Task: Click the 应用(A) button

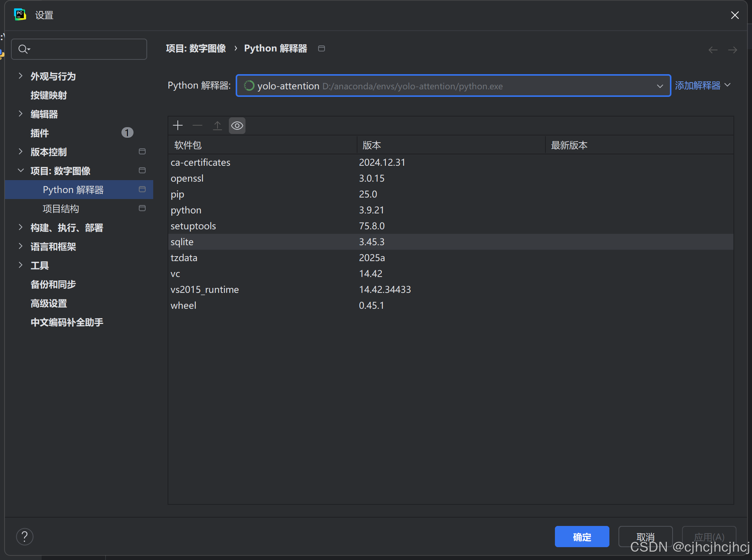Action: pos(709,537)
